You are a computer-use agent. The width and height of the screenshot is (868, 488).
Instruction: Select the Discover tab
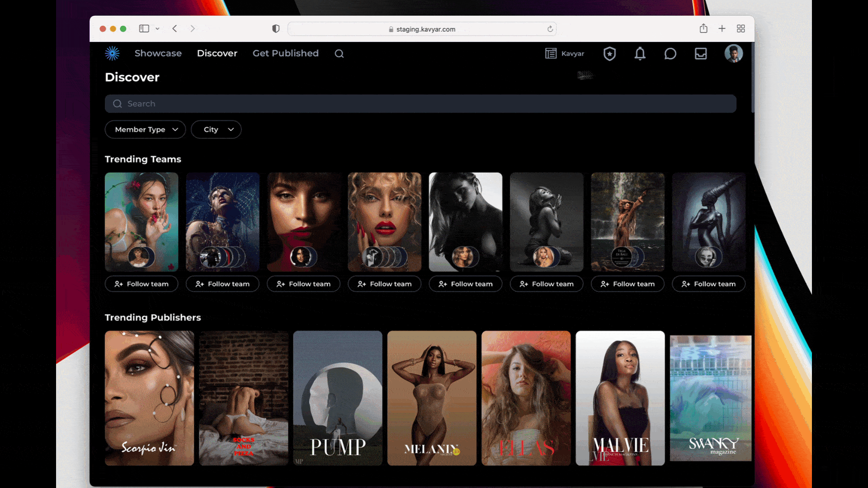[x=217, y=53]
